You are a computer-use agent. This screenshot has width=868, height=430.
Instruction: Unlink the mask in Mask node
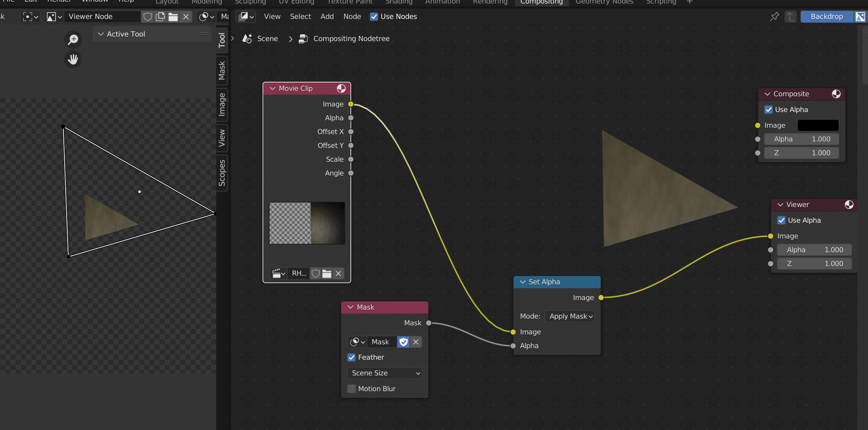point(416,342)
